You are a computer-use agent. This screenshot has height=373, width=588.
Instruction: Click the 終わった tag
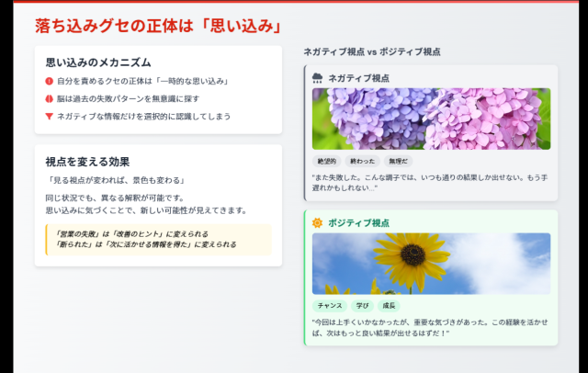click(362, 161)
